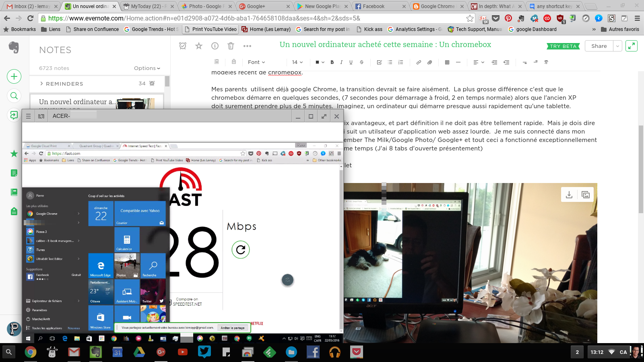The height and width of the screenshot is (362, 644).
Task: Insert a checkbox to-do in the note
Action: (x=379, y=62)
